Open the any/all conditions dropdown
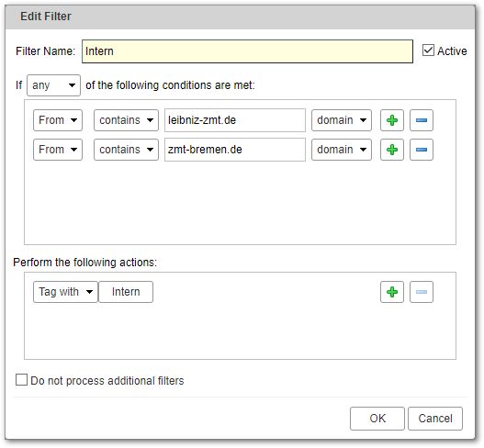The width and height of the screenshot is (484, 448). (53, 85)
